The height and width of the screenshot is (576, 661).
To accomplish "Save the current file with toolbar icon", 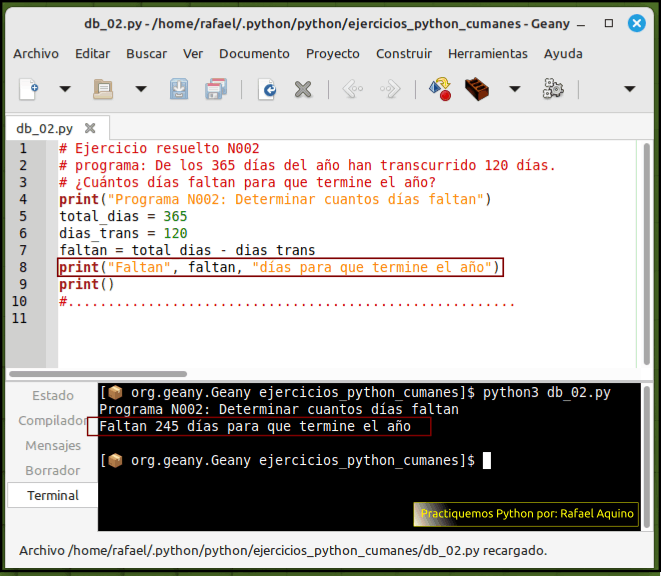I will coord(178,89).
